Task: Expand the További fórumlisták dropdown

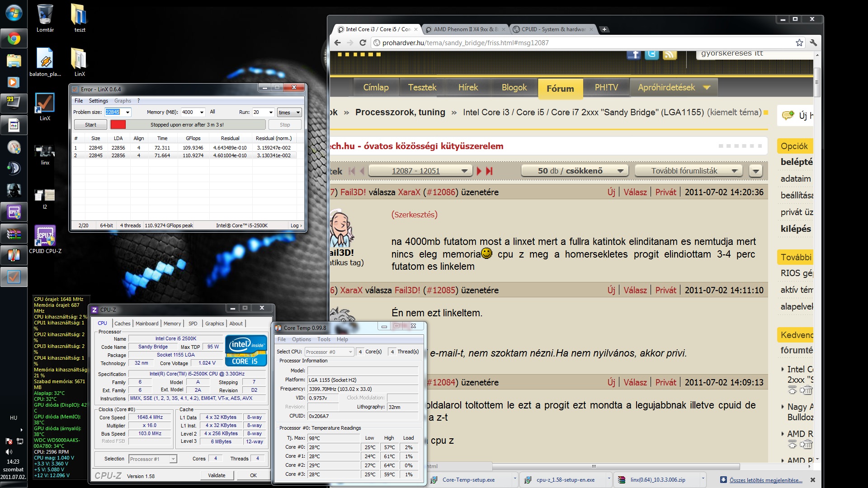Action: tap(689, 171)
